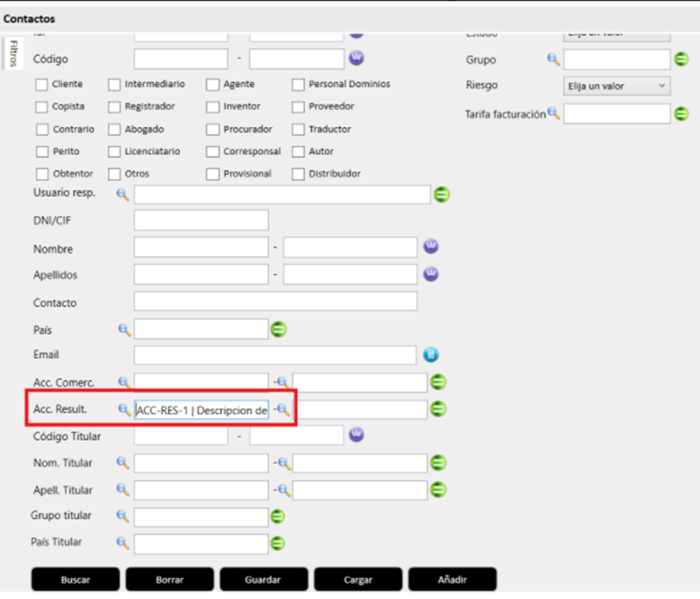Click the magnifier icon beside Grupo titular

(123, 516)
